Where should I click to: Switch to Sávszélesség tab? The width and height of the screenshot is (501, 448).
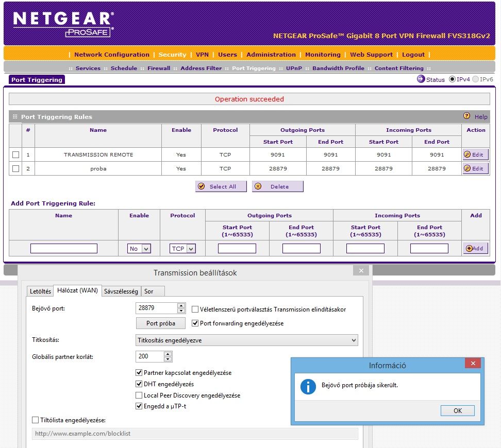121,291
